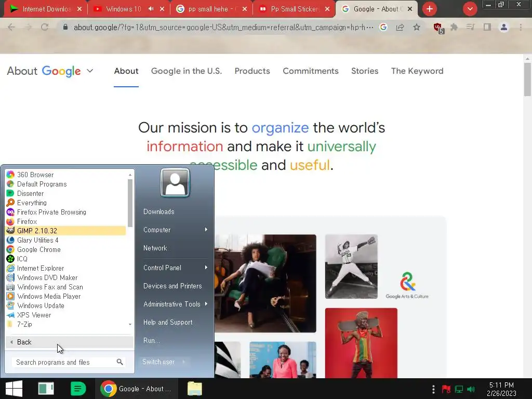The height and width of the screenshot is (399, 532).
Task: Open Downloads from Start menu
Action: point(159,212)
